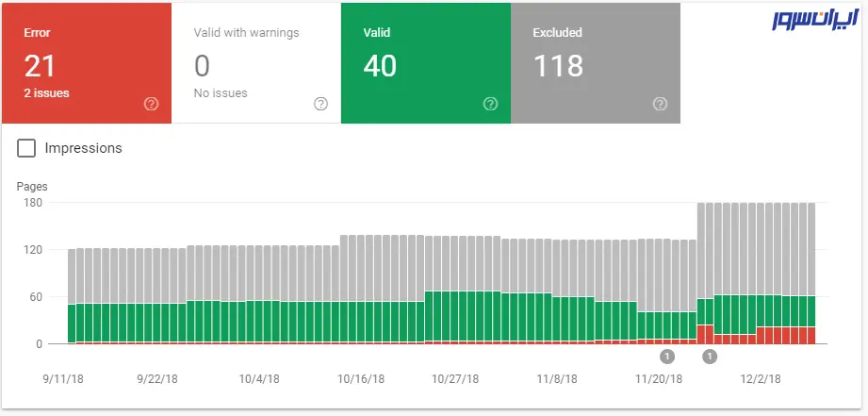The image size is (868, 416).
Task: Open help icon on Excluded card
Action: coord(660,104)
